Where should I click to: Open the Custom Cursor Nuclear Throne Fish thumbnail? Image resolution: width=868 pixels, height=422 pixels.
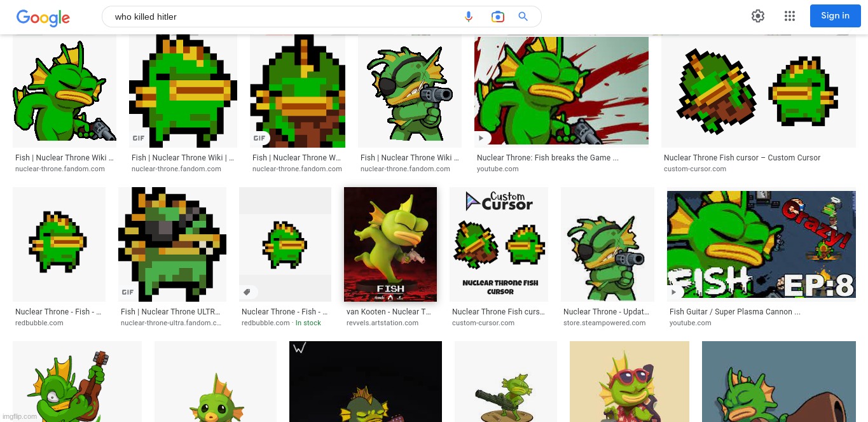point(499,244)
